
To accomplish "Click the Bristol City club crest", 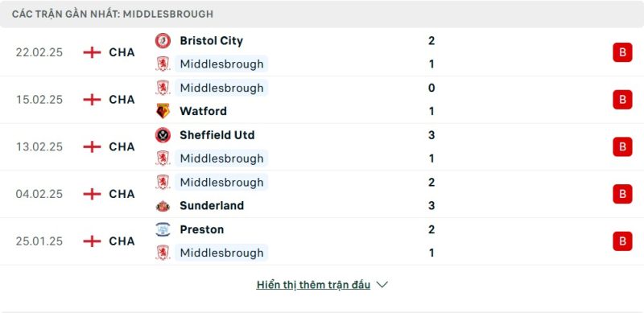I will coord(163,41).
